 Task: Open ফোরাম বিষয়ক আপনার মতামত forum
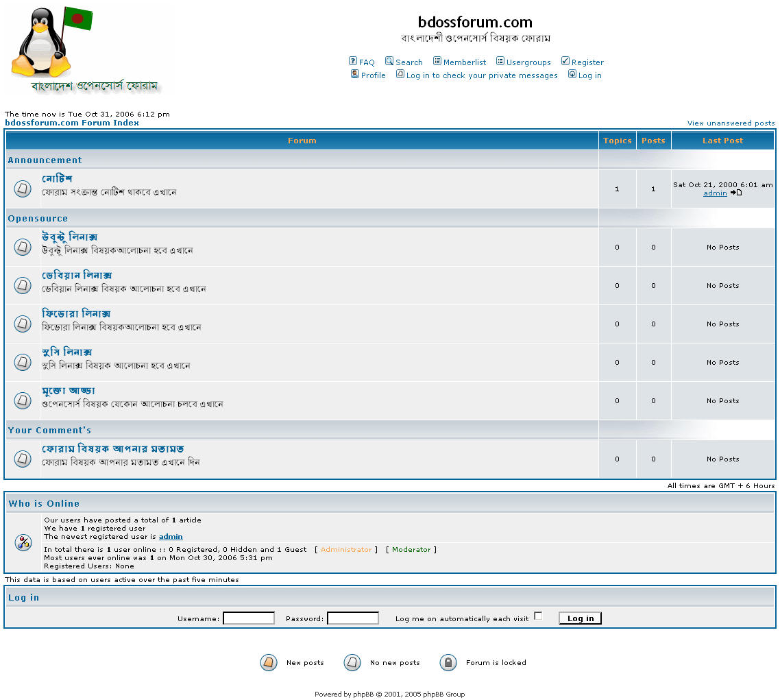(113, 449)
